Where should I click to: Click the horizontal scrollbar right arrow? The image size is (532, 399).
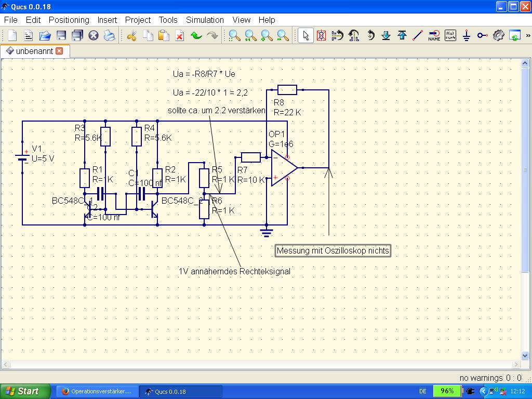click(516, 364)
